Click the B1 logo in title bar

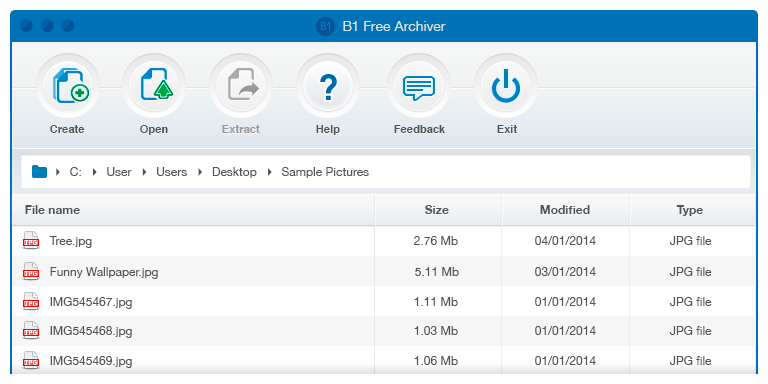(325, 26)
